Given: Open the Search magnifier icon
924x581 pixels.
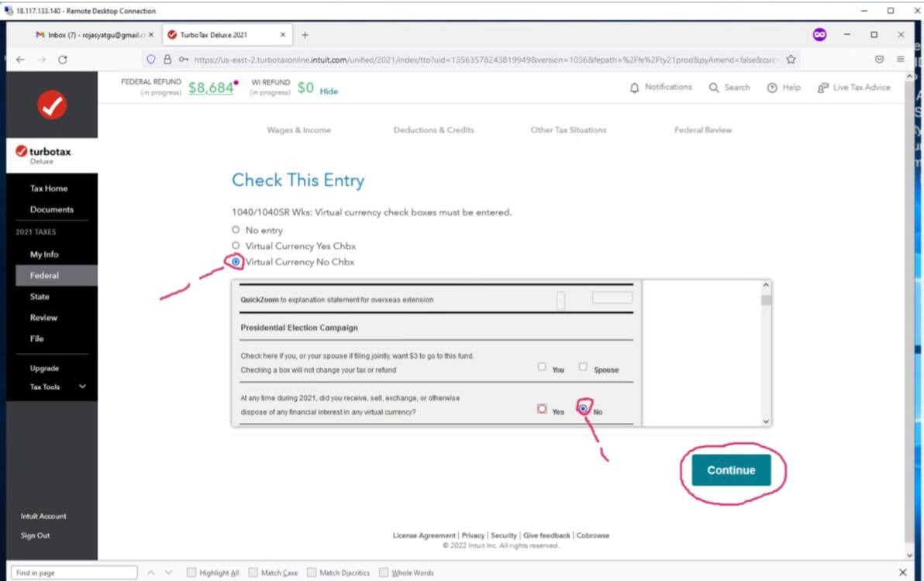Looking at the screenshot, I should click(x=714, y=88).
